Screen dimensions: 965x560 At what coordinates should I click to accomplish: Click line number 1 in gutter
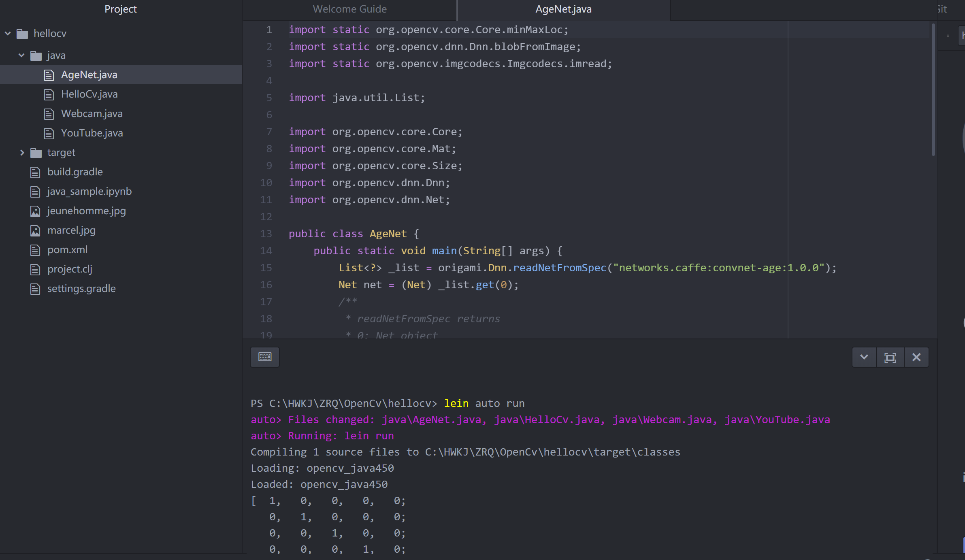tap(269, 30)
